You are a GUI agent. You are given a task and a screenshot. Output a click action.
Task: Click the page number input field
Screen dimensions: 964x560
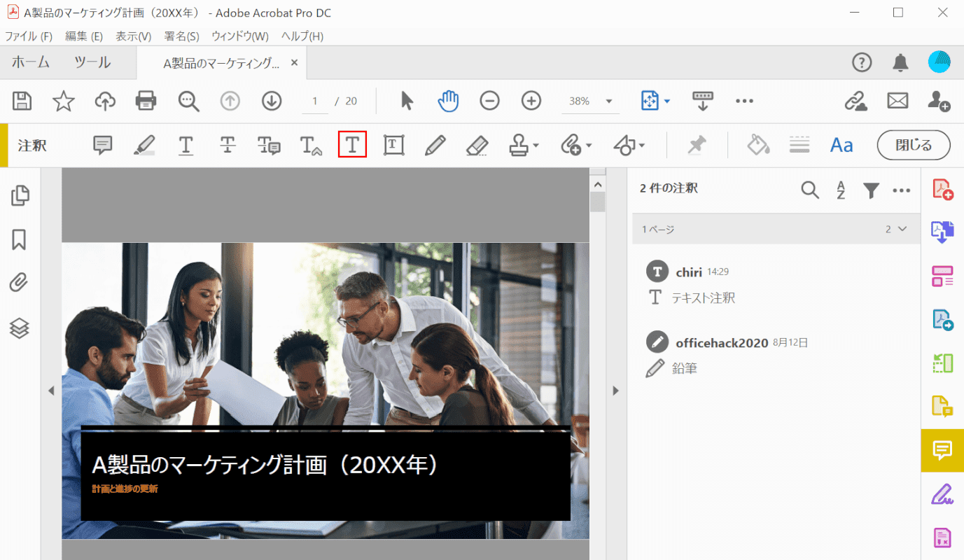pyautogui.click(x=315, y=101)
